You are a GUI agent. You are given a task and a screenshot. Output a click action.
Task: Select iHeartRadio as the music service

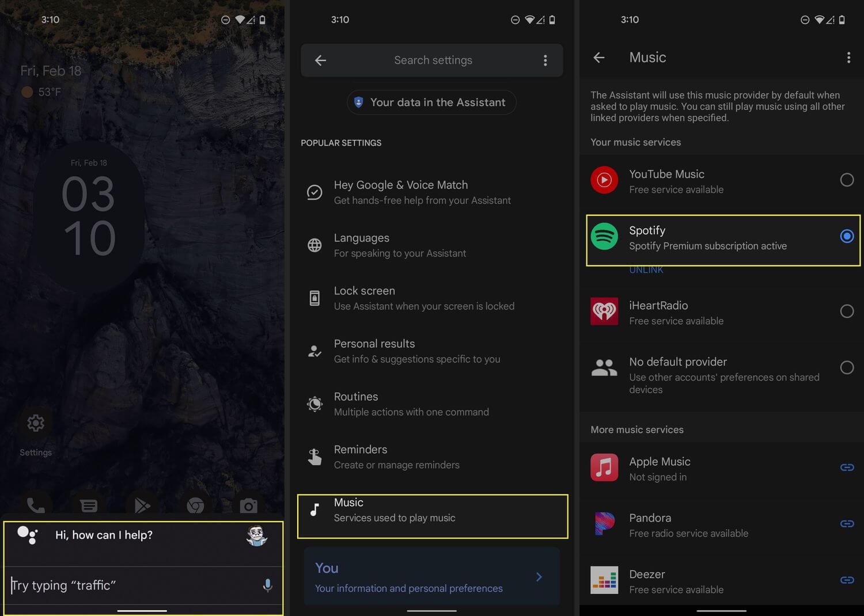pyautogui.click(x=847, y=311)
